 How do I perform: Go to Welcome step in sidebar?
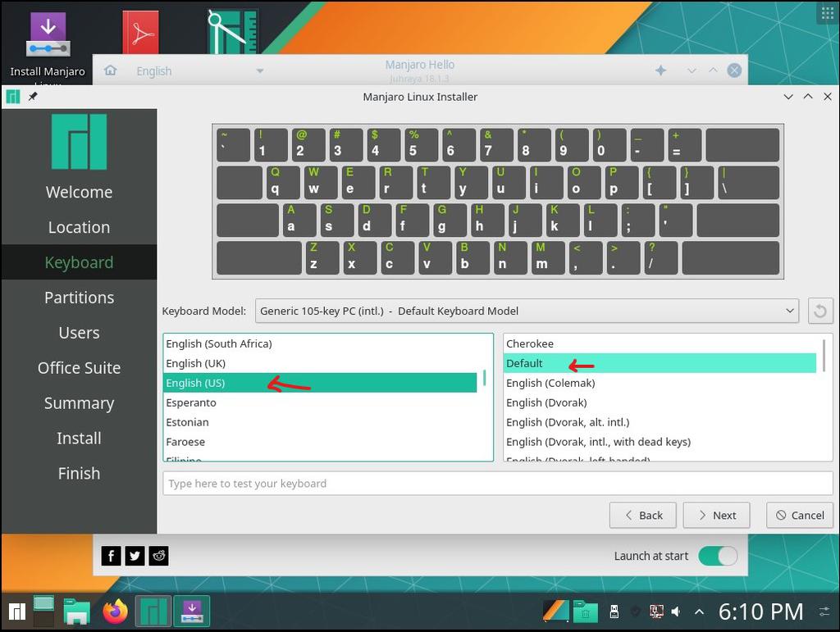click(x=80, y=192)
